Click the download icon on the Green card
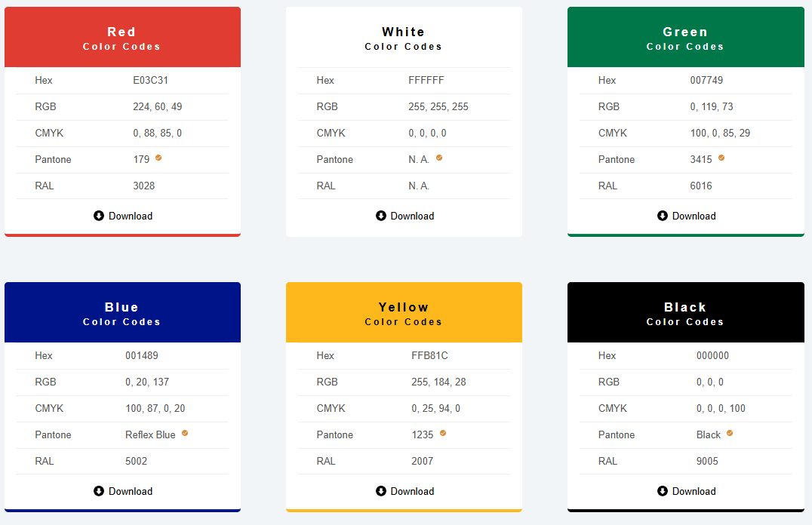This screenshot has width=812, height=525. point(662,216)
